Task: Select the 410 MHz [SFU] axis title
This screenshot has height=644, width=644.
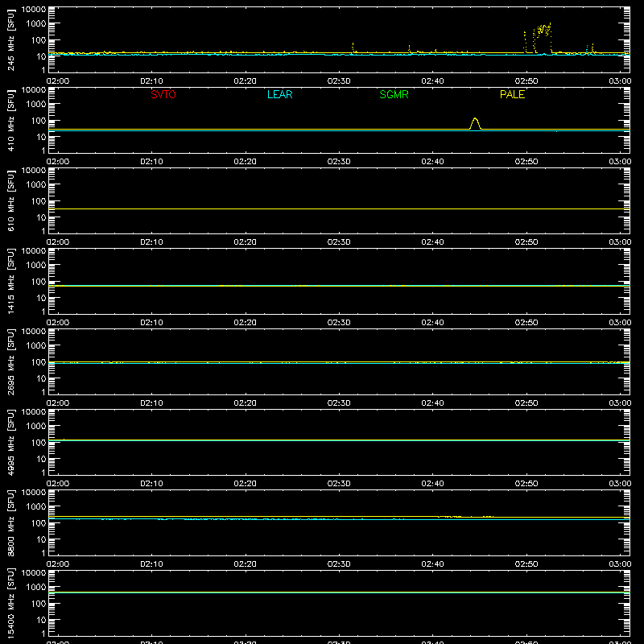Action: pos(10,120)
